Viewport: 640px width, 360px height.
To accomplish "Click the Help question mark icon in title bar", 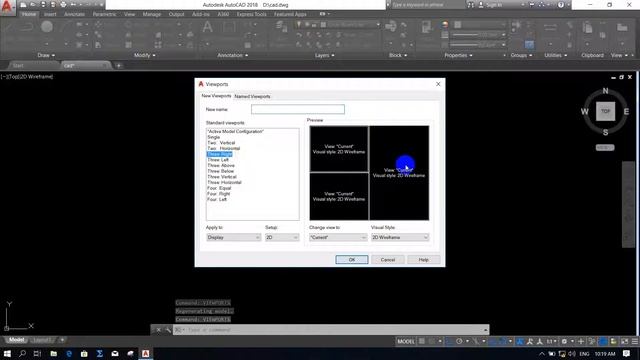I will (561, 4).
